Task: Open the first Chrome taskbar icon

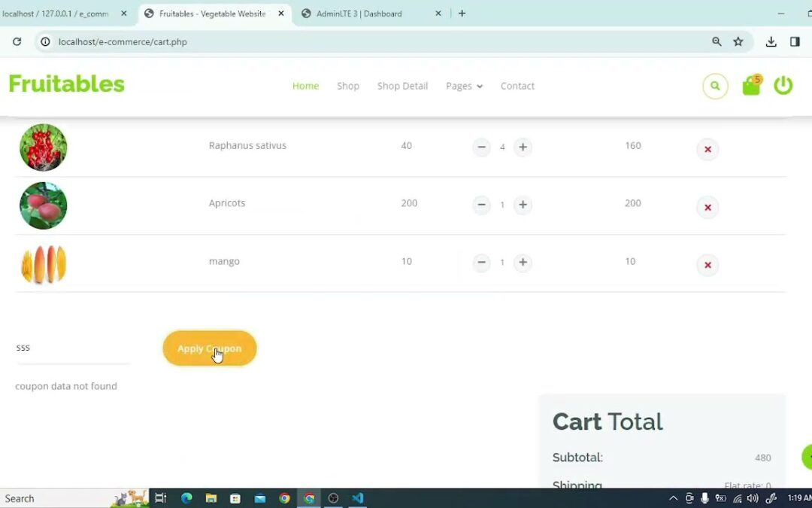Action: (x=284, y=498)
